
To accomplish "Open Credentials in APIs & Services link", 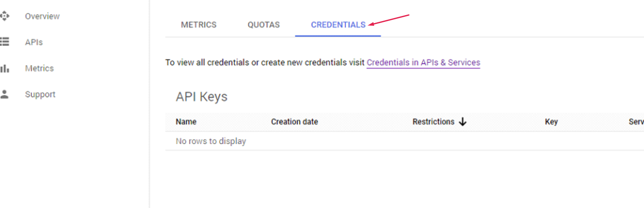I will tap(423, 63).
